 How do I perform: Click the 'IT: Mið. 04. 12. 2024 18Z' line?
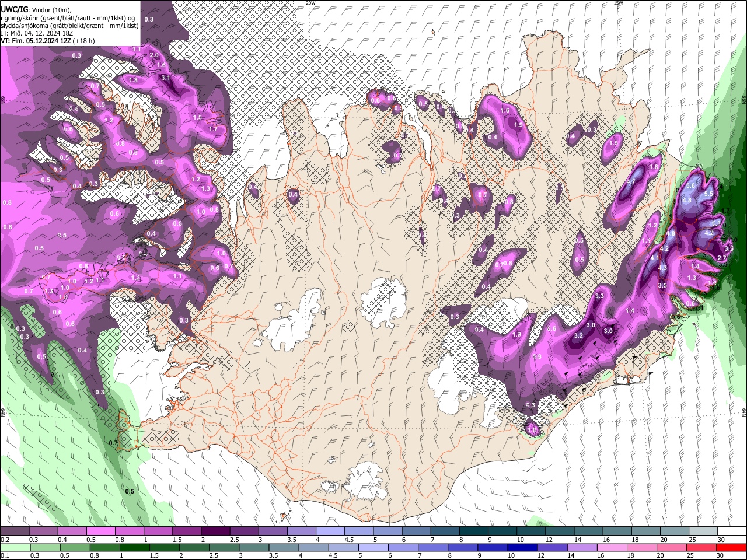point(37,33)
